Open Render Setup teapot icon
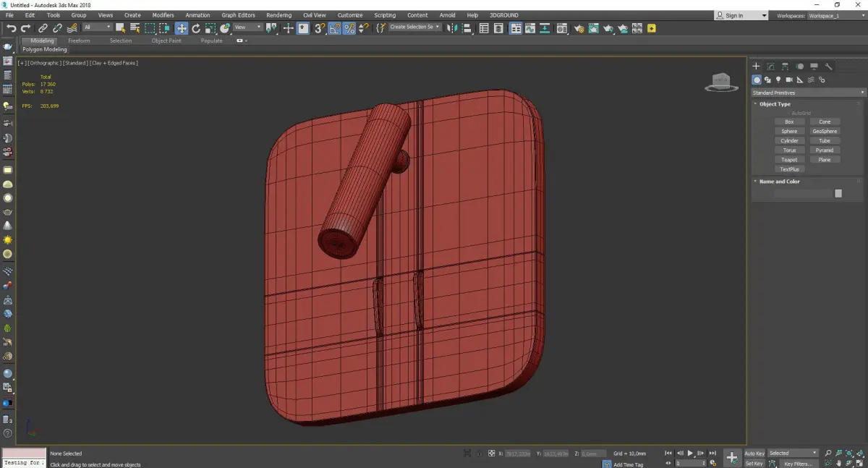868x468 pixels. click(x=579, y=28)
